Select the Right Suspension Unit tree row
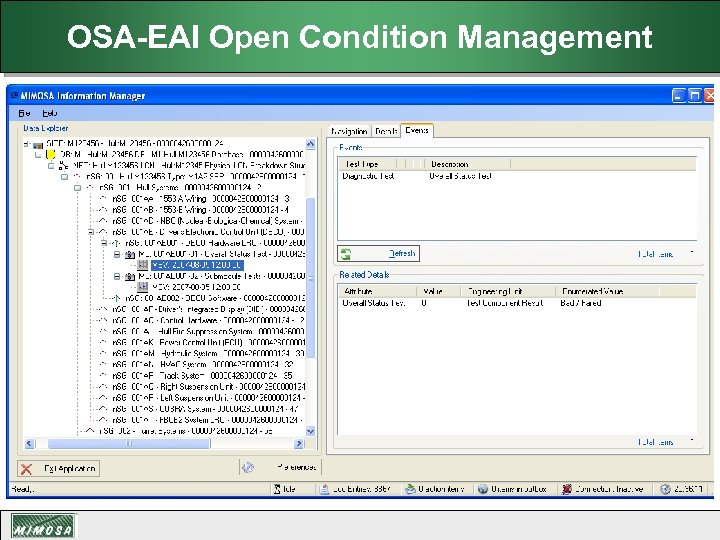 [208, 387]
